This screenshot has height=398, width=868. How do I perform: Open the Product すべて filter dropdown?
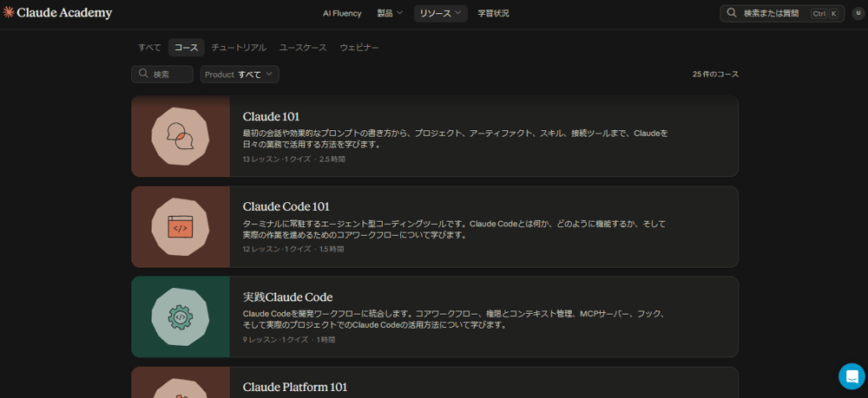point(240,75)
